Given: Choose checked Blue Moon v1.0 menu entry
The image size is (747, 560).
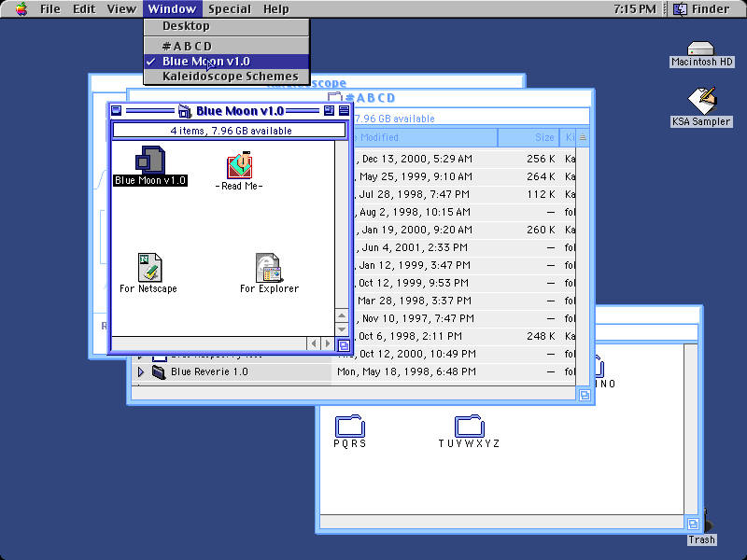Looking at the screenshot, I should click(x=226, y=62).
